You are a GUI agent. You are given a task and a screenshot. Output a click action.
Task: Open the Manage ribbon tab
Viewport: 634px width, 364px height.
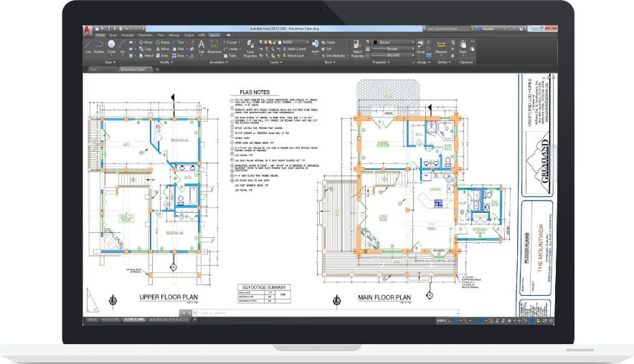tap(174, 35)
